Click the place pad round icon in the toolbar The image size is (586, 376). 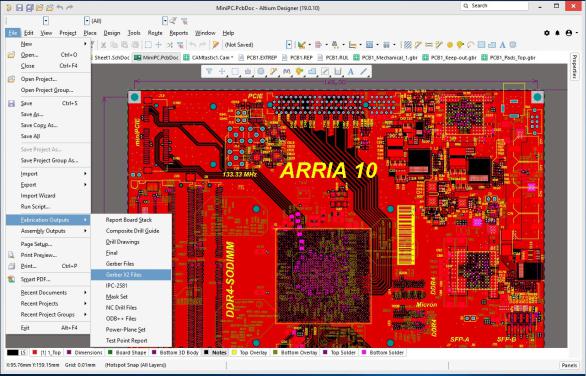(450, 45)
